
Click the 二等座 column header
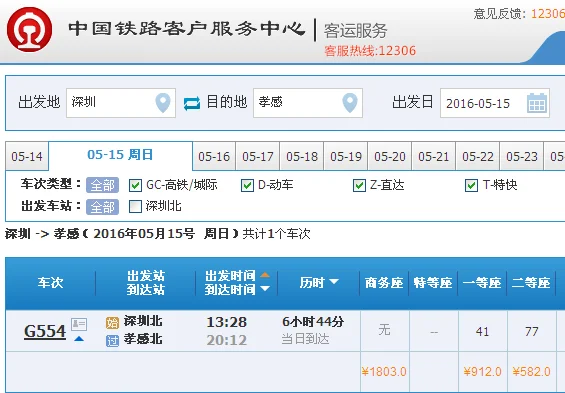tap(531, 283)
